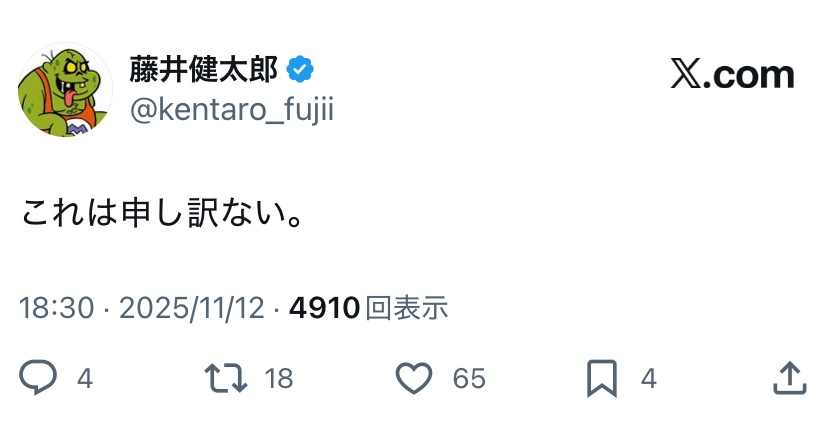This screenshot has height=433, width=828.
Task: Click the blue verified badge
Action: [301, 69]
